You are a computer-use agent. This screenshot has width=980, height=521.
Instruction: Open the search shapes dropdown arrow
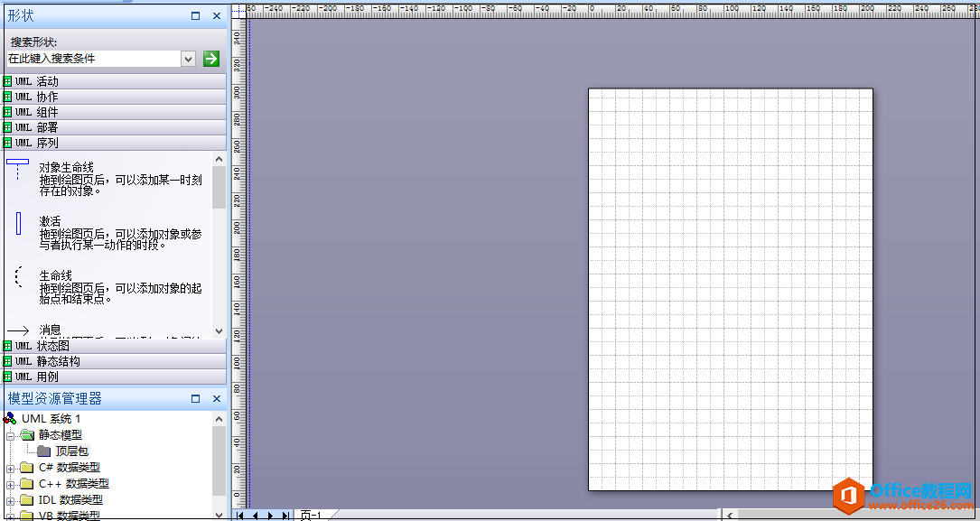click(x=188, y=59)
